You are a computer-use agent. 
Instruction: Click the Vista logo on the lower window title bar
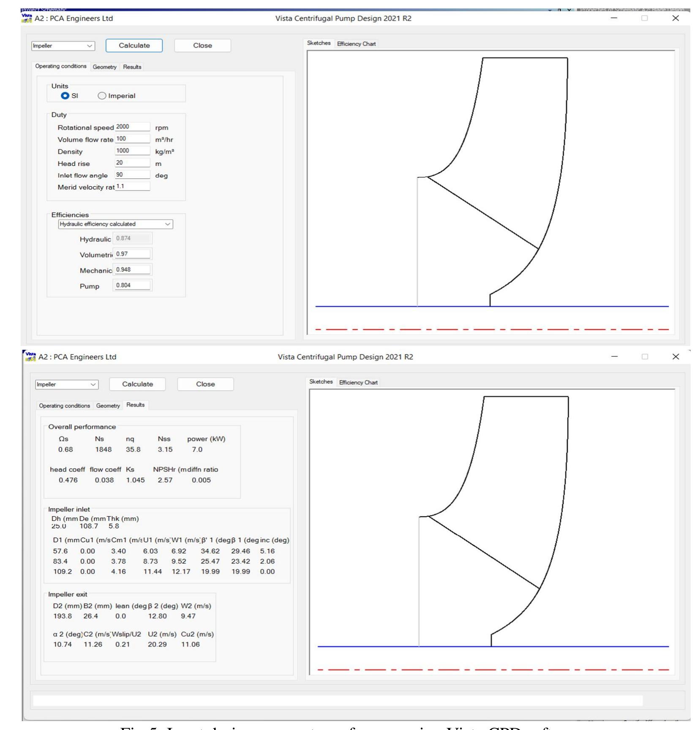pyautogui.click(x=30, y=357)
